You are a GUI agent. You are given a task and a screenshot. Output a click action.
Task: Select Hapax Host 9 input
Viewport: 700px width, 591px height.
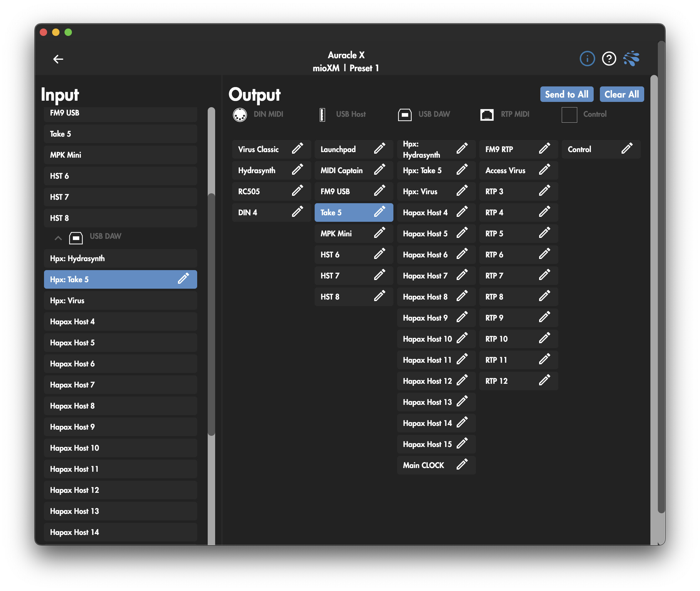point(120,427)
